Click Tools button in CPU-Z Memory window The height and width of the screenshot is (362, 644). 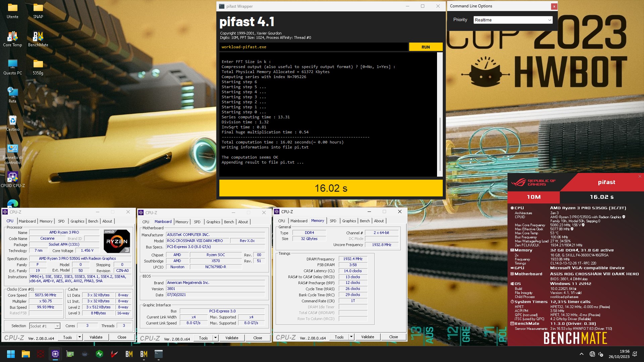click(x=339, y=337)
